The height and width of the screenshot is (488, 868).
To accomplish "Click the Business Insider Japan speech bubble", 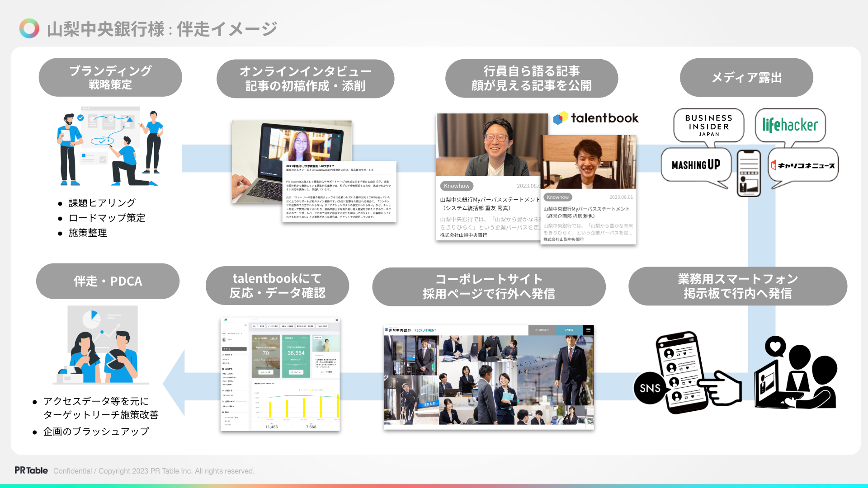I will [708, 126].
